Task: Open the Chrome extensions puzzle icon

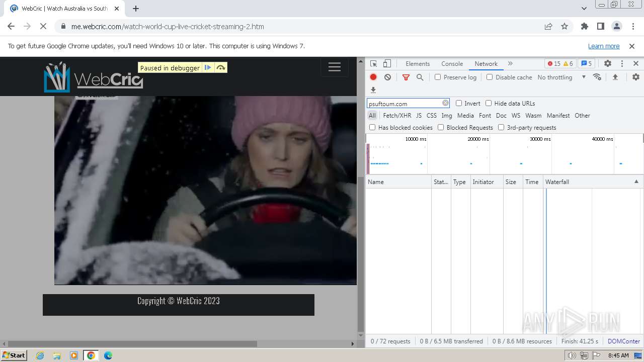Action: (x=584, y=27)
